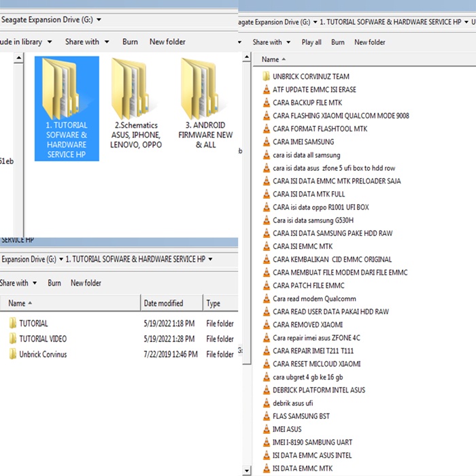Click VLC icon of DEBRICK PLATFORM INTEL ASUS
The height and width of the screenshot is (476, 476).
click(x=267, y=390)
